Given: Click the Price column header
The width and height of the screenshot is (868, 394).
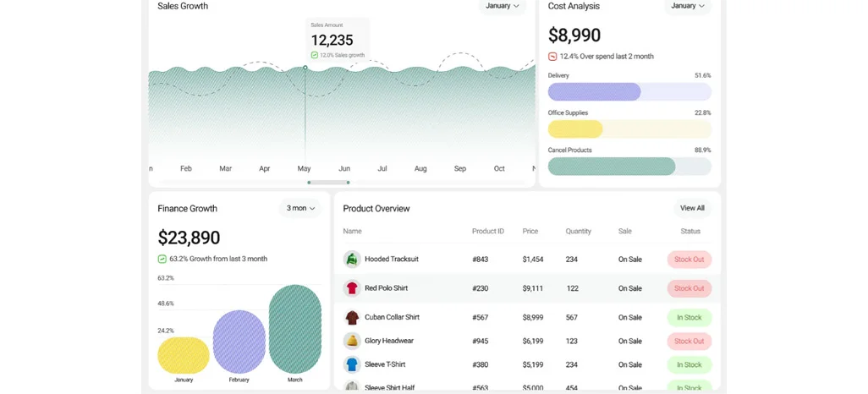Looking at the screenshot, I should pyautogui.click(x=530, y=232).
